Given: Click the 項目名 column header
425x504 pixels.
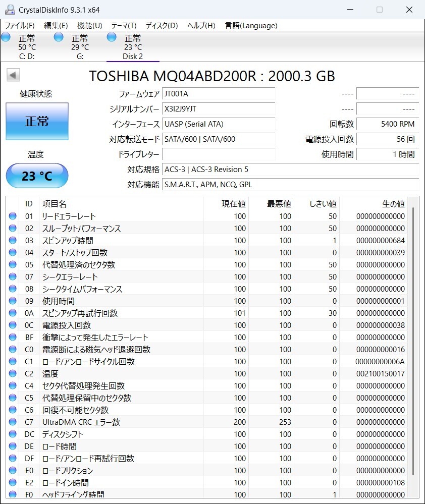Looking at the screenshot, I should point(121,204).
